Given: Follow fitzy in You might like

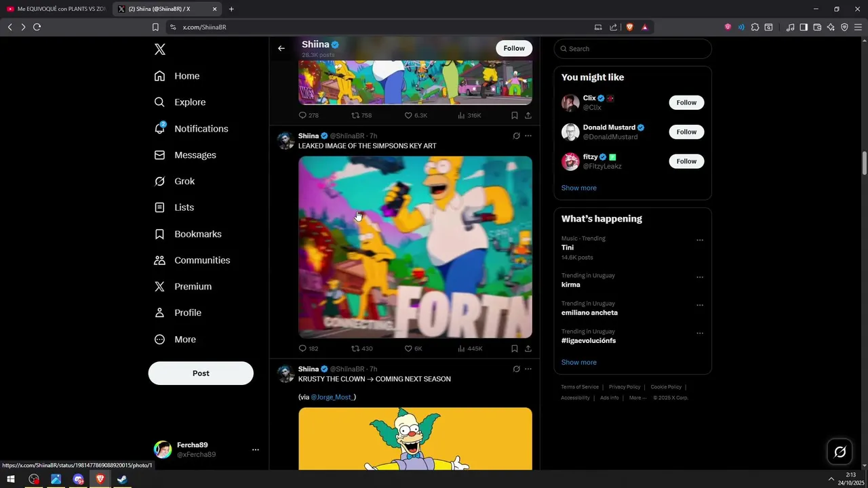Looking at the screenshot, I should point(686,161).
